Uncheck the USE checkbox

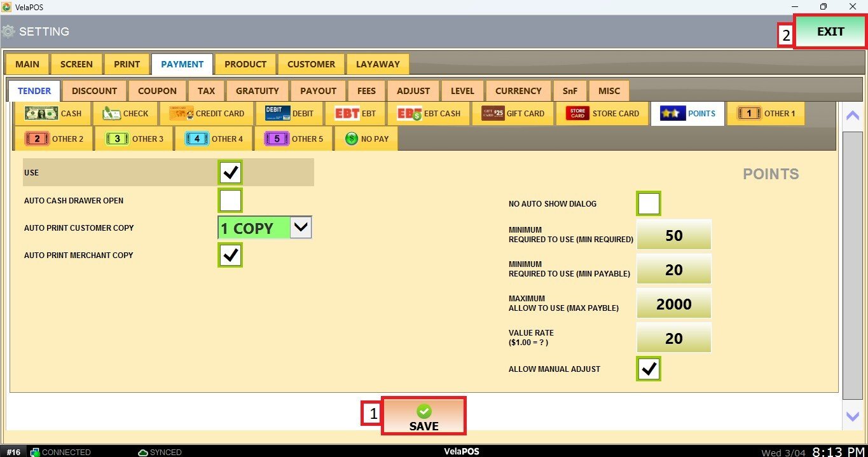[x=230, y=172]
